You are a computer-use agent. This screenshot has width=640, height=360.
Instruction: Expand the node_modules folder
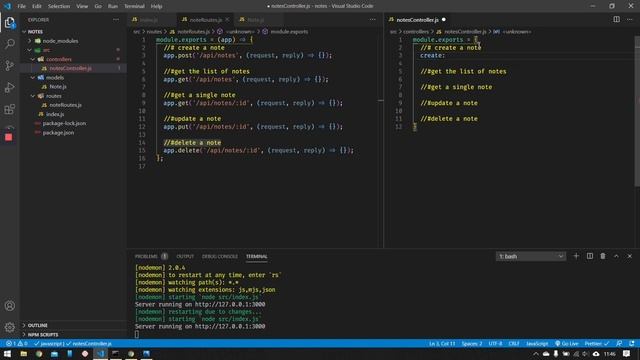73,41
